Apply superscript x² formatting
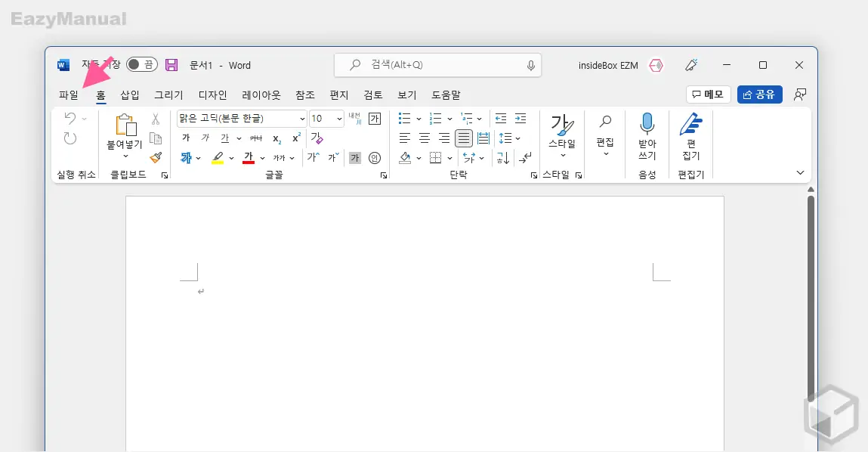This screenshot has width=868, height=452. click(x=296, y=138)
